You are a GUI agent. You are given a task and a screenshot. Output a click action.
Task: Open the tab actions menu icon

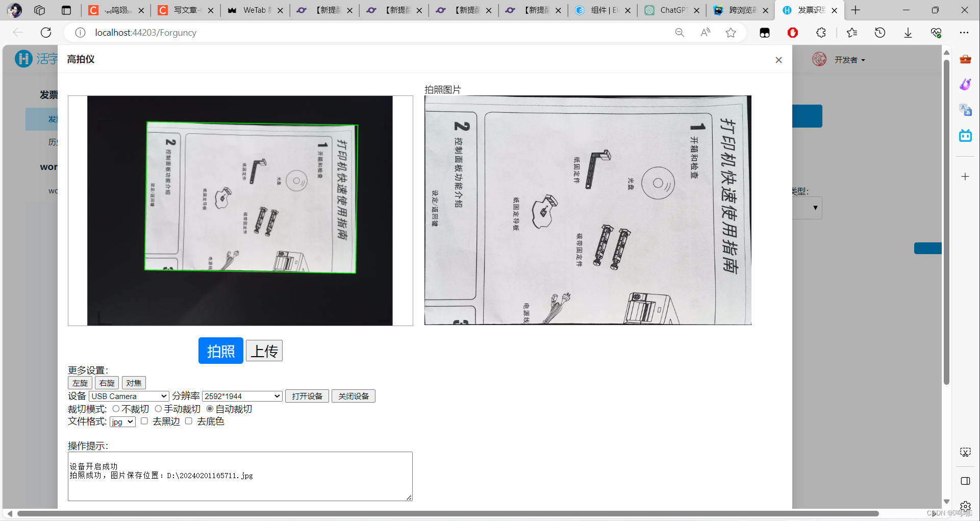[x=66, y=10]
